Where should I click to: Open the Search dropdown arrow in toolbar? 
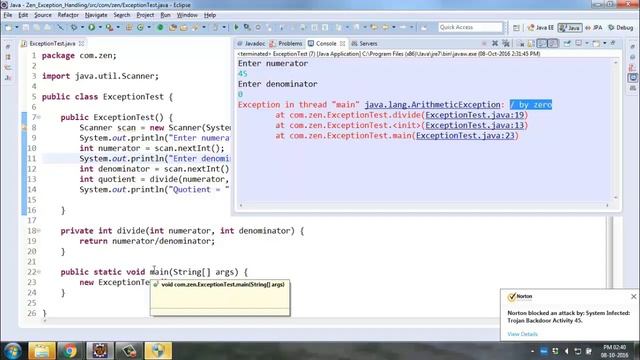point(204,27)
